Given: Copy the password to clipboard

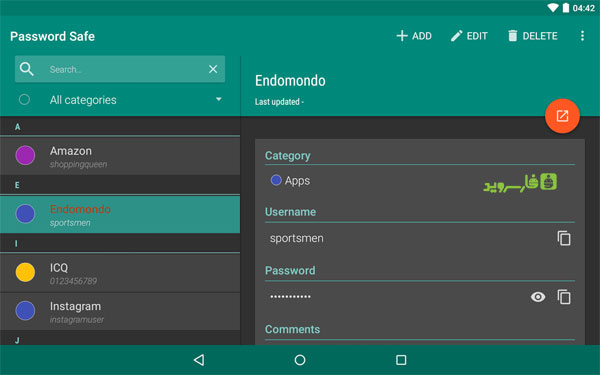Looking at the screenshot, I should [x=564, y=297].
